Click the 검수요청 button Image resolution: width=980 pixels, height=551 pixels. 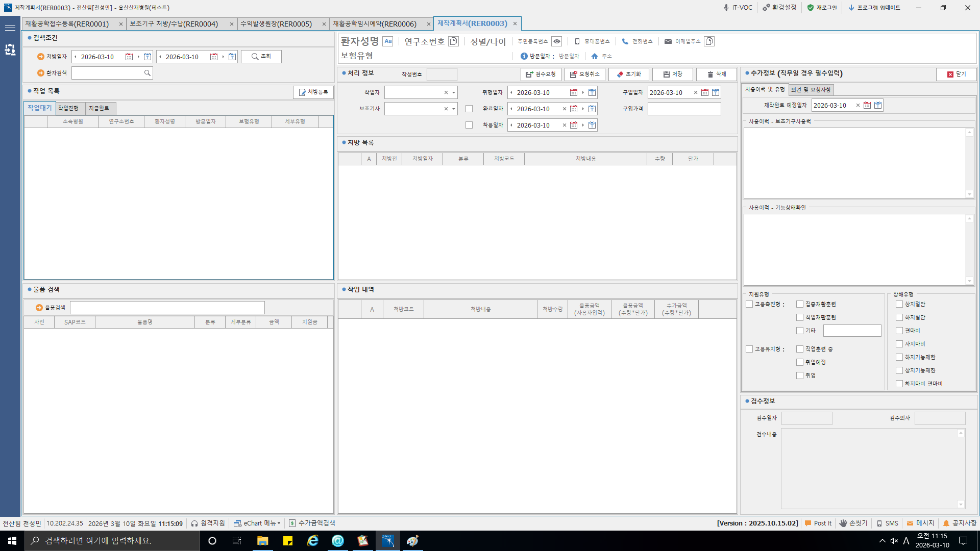541,74
